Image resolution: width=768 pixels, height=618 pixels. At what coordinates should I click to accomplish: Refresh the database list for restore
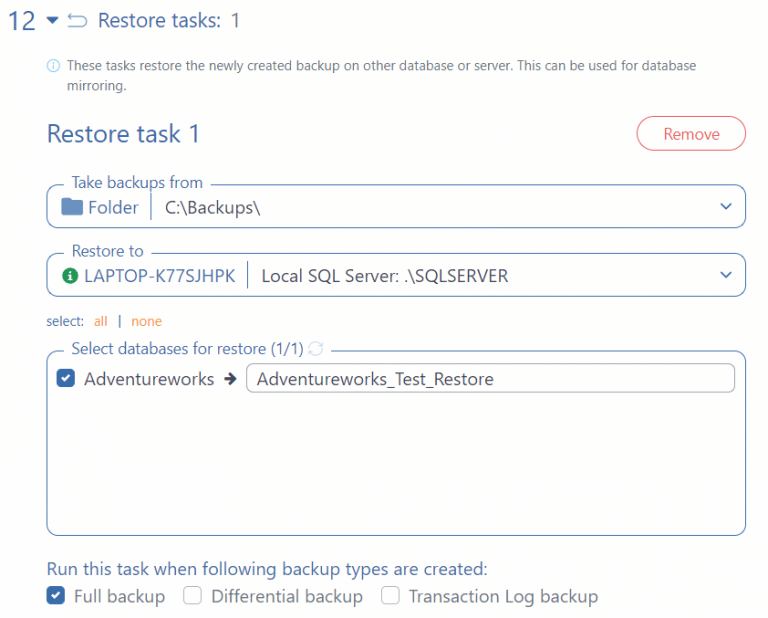click(316, 348)
